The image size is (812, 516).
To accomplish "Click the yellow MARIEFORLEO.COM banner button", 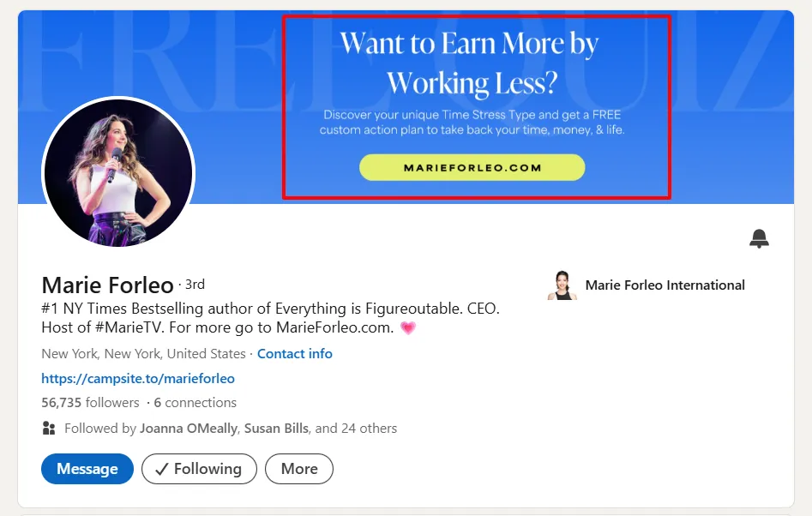I will click(472, 168).
